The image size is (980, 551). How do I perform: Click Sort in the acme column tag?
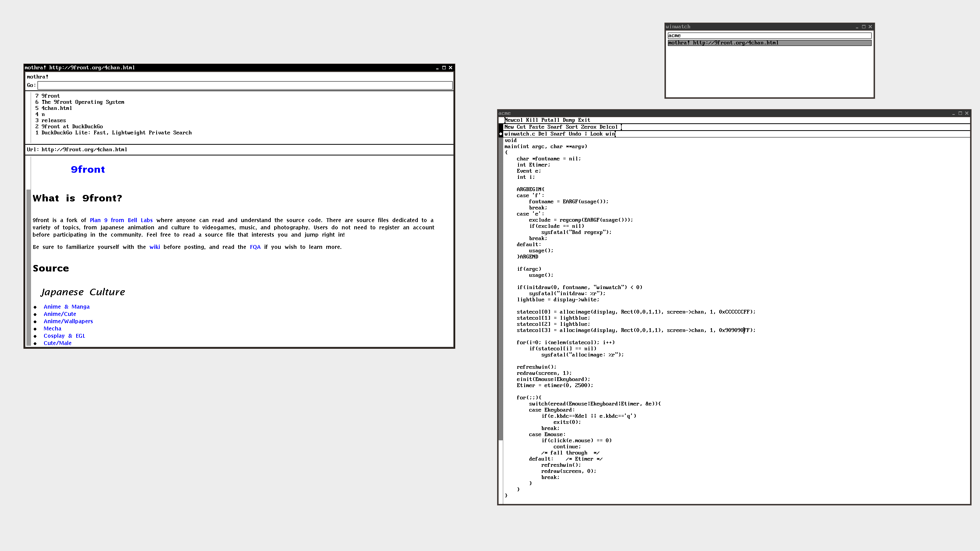pos(572,127)
